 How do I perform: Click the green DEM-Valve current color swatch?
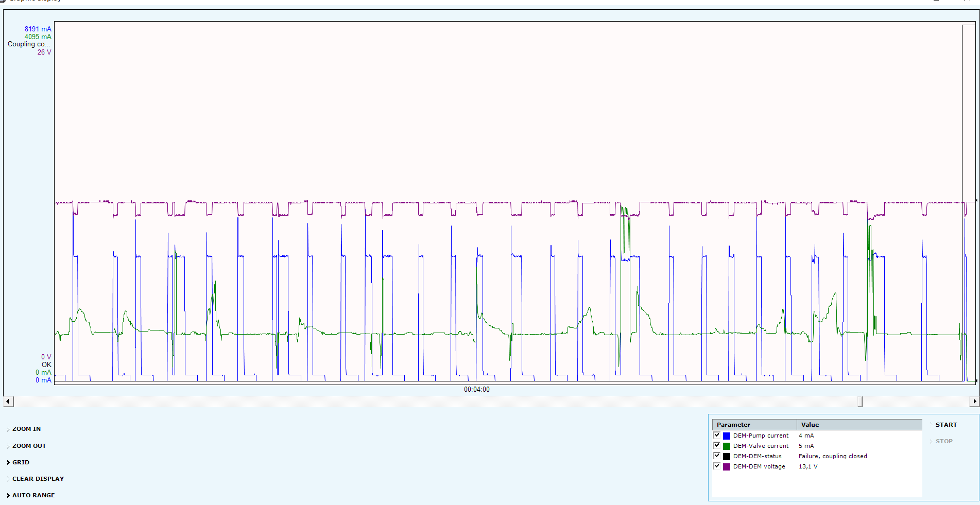coord(727,446)
